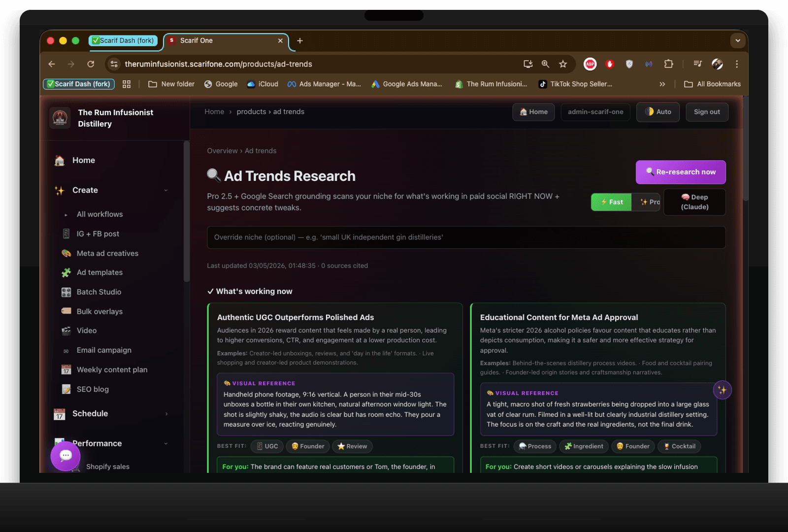
Task: Open Batch Studio
Action: [98, 292]
